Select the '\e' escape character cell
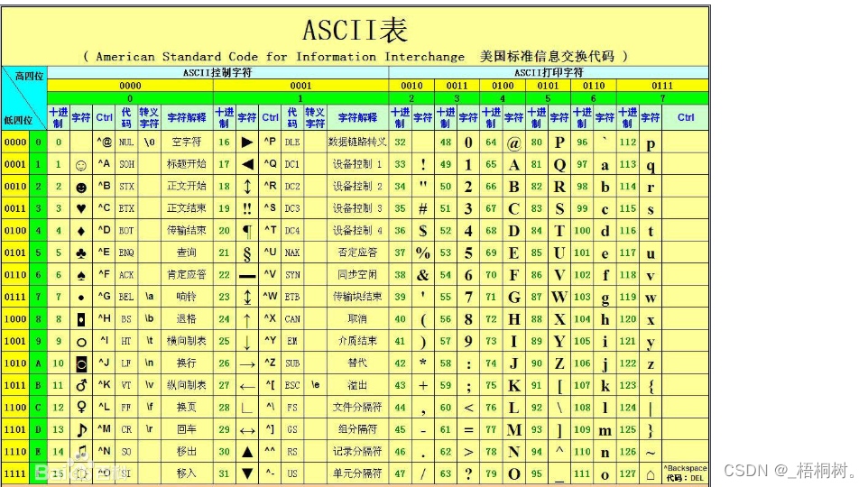This screenshot has width=868, height=487. 315,384
